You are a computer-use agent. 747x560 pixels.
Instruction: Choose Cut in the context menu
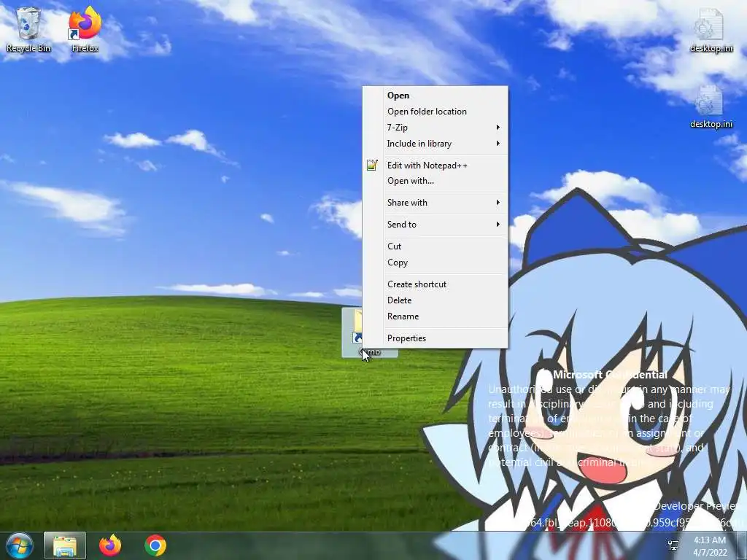point(435,246)
